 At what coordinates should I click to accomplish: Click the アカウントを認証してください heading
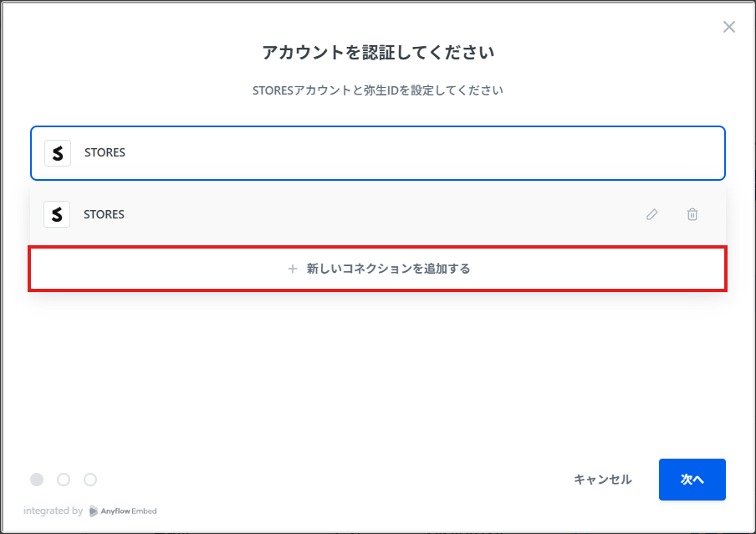tap(378, 52)
